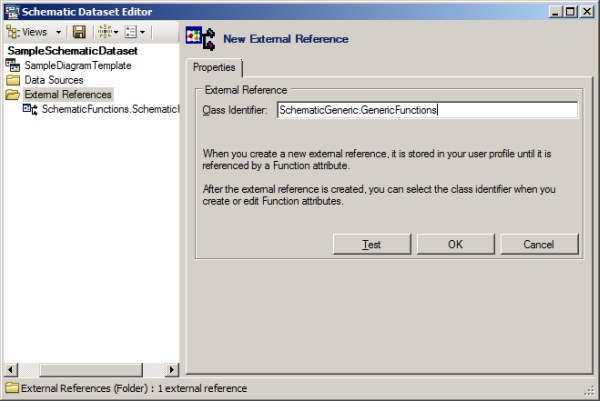This screenshot has height=401, width=600.
Task: Click in the Class Identifier text field
Action: pos(427,110)
